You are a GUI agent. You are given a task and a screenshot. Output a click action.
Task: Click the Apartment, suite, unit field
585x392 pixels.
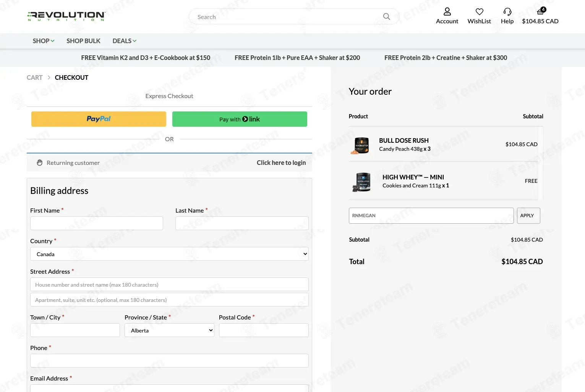pos(169,300)
